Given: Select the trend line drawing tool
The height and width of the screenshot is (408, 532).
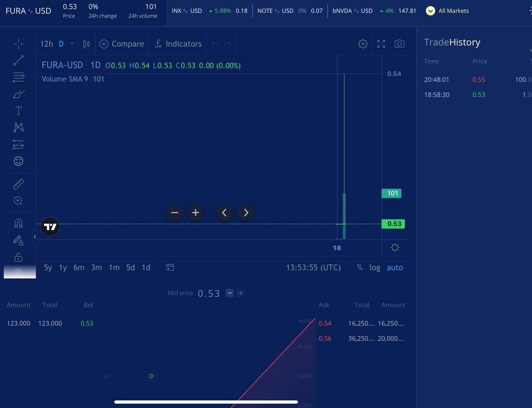Looking at the screenshot, I should (18, 61).
